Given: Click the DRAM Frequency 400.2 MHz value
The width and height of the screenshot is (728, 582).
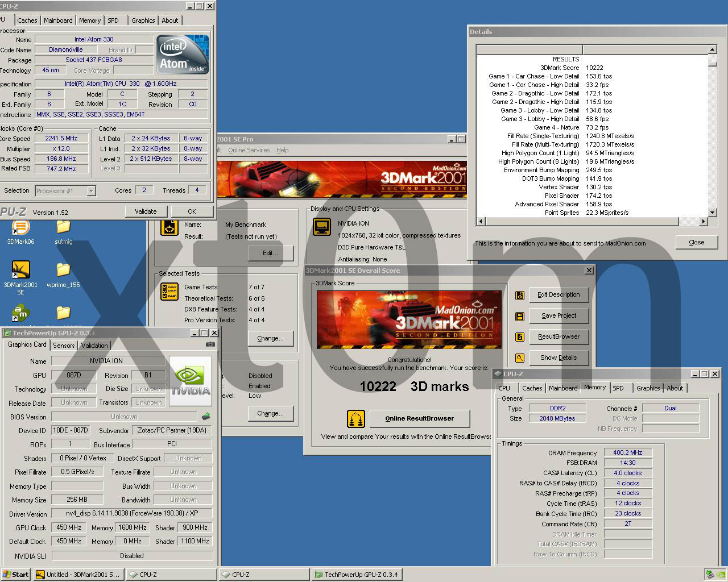Looking at the screenshot, I should click(x=628, y=453).
